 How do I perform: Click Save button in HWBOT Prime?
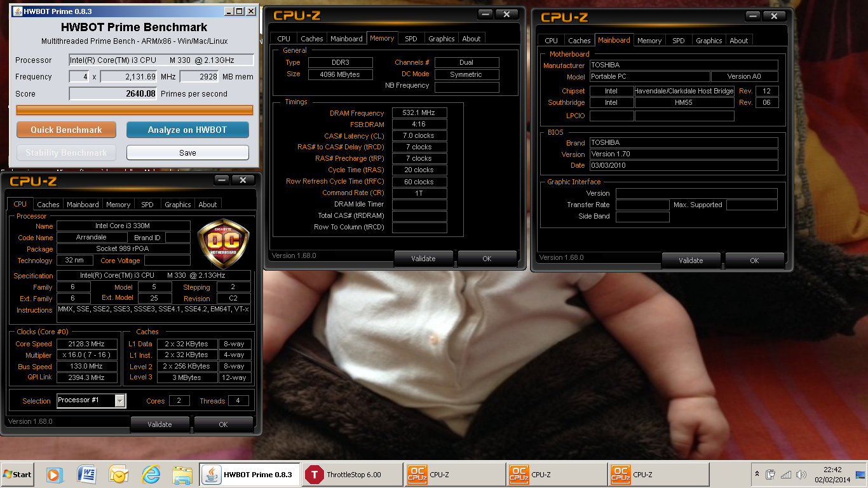[187, 152]
